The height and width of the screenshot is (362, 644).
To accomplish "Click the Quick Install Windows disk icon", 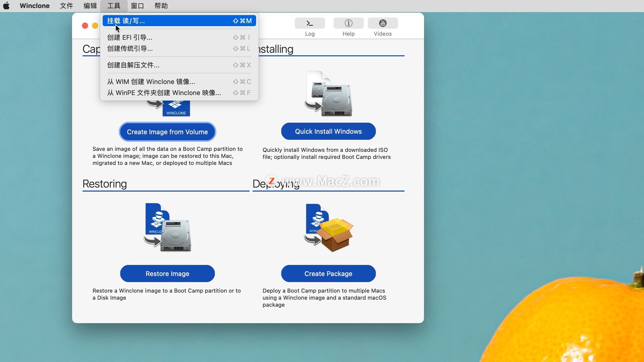I will (328, 94).
